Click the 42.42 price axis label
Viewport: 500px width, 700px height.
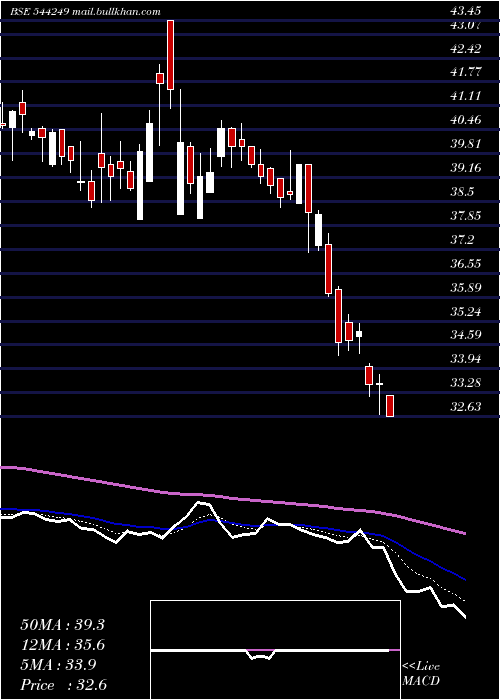coord(466,48)
